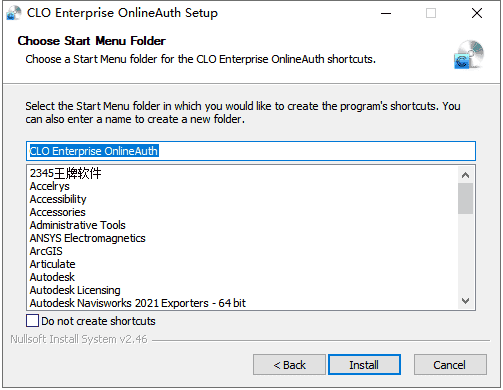Click the CD setup icon in header
Viewport: 503px width, 390px height.
tap(469, 55)
